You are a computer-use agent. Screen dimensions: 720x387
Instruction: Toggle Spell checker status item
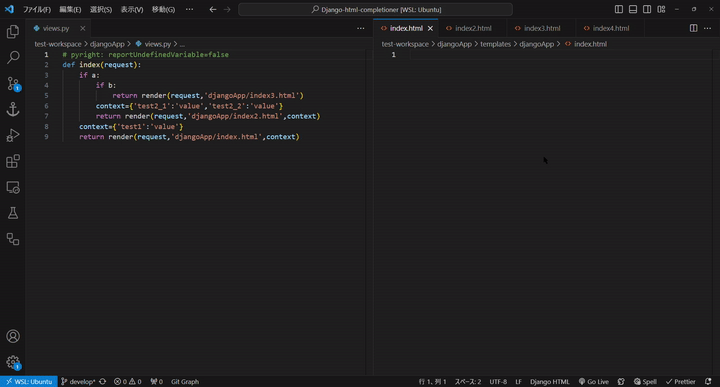coord(645,381)
